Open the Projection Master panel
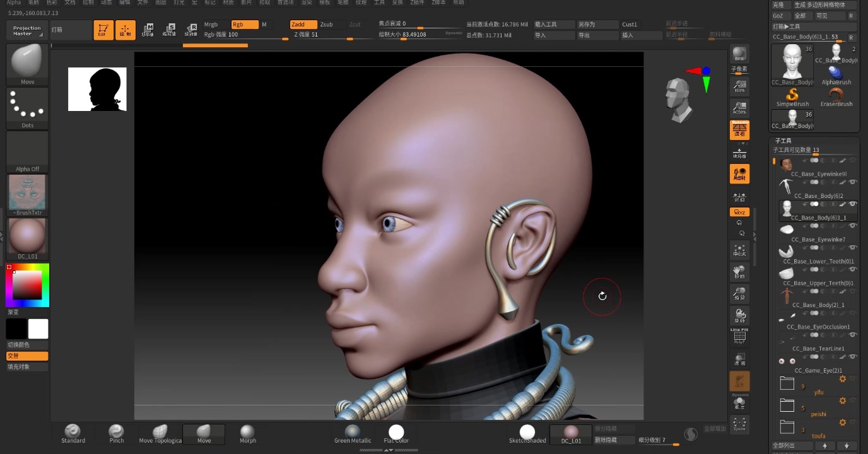Image resolution: width=868 pixels, height=454 pixels. point(27,30)
